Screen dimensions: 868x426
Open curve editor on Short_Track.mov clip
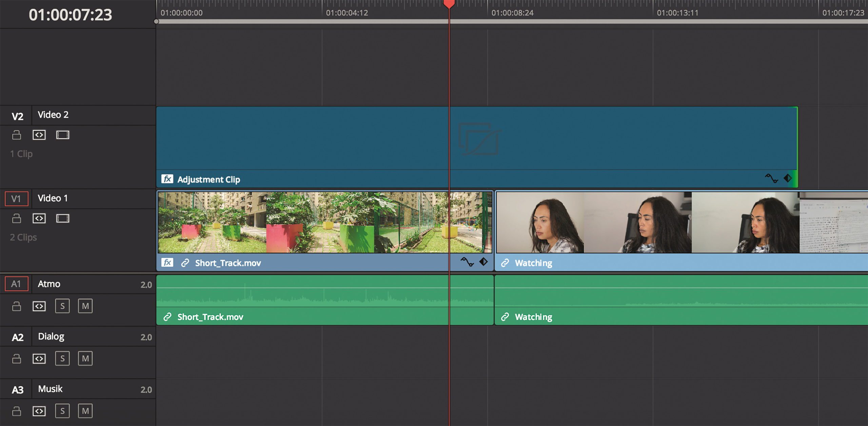(467, 262)
